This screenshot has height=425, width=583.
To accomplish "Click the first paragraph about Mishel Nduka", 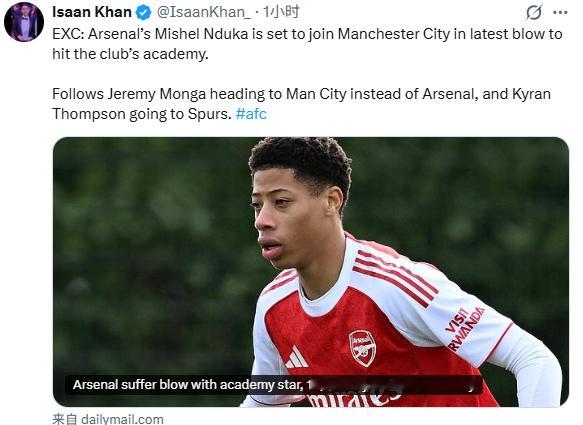I will [x=307, y=44].
